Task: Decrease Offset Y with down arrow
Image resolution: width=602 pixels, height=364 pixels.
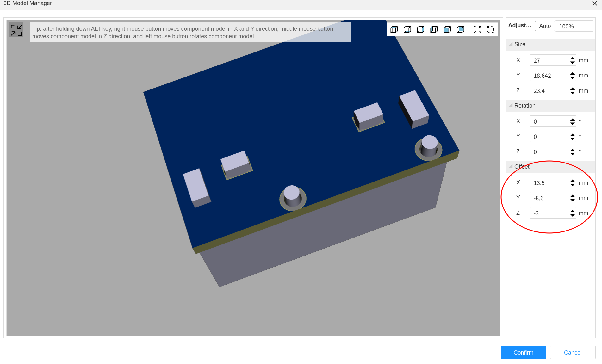Action: (573, 200)
